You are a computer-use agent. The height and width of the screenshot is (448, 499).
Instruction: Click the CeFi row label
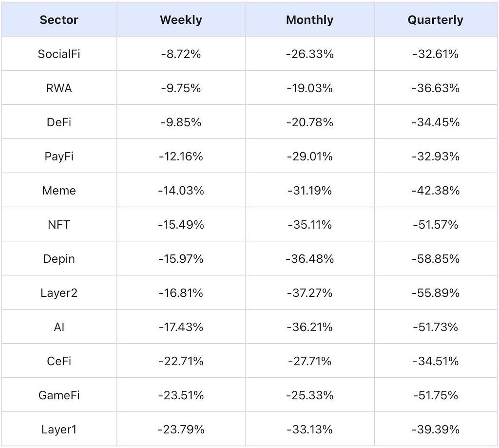pos(59,361)
